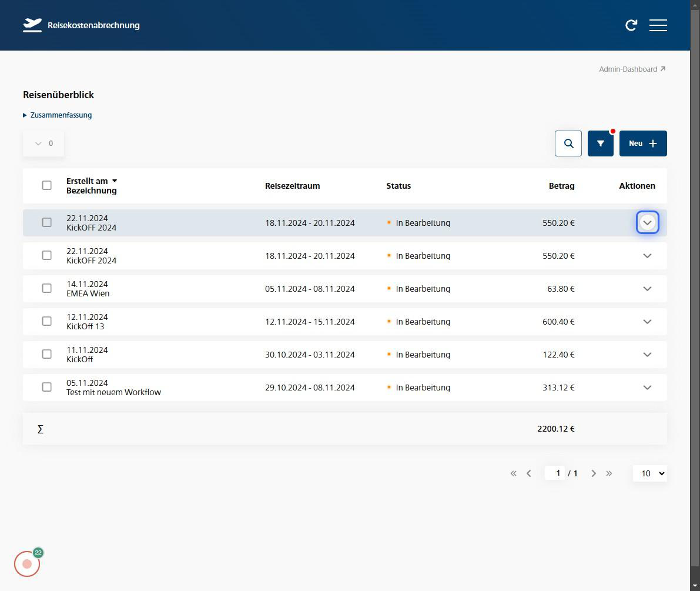The width and height of the screenshot is (700, 591).
Task: Open the selection count dropdown showing 0
Action: click(43, 143)
